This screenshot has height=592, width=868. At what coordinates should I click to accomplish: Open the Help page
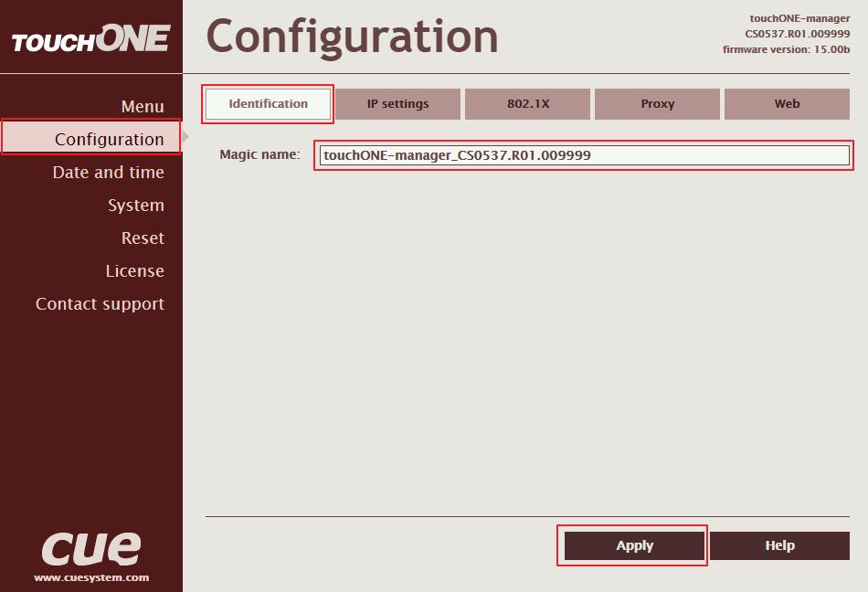[779, 545]
